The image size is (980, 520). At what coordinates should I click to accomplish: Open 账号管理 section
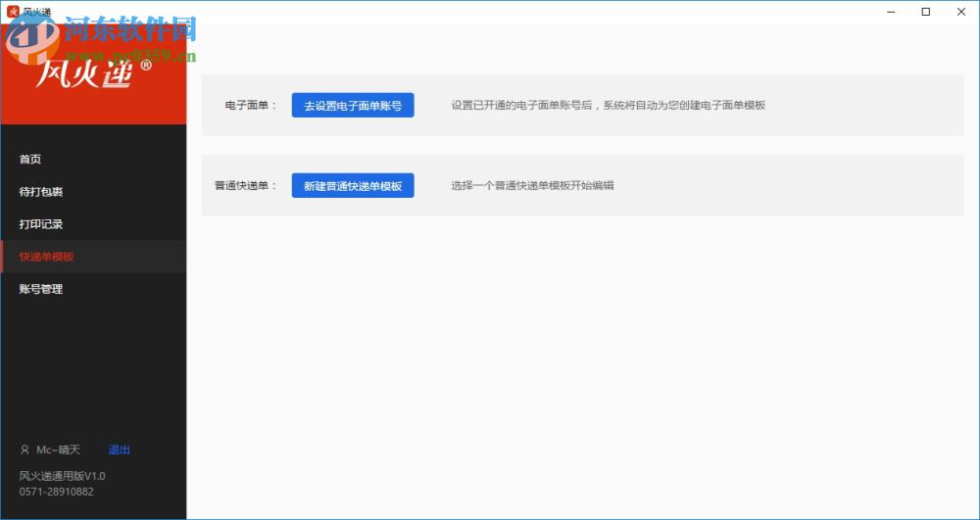[x=93, y=289]
